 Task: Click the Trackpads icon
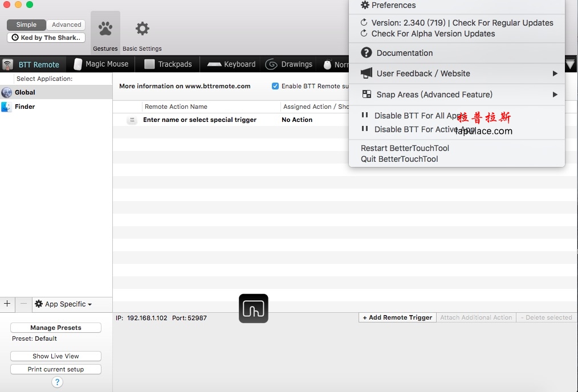(149, 64)
